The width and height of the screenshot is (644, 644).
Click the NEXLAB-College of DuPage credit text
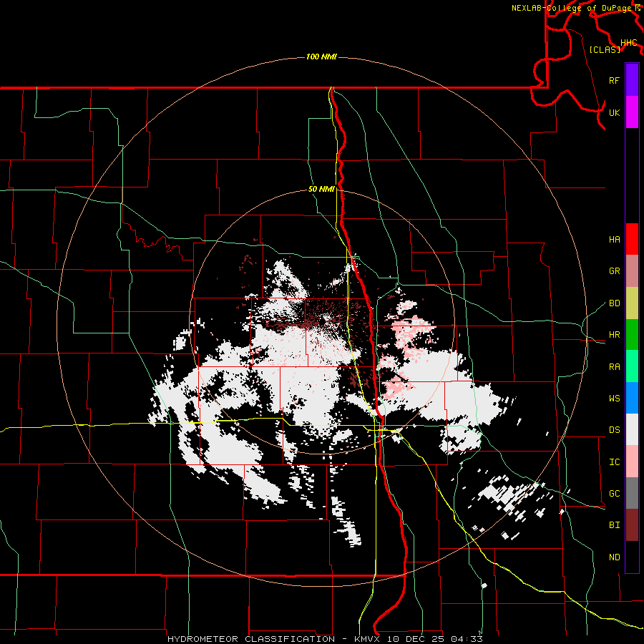(x=571, y=8)
